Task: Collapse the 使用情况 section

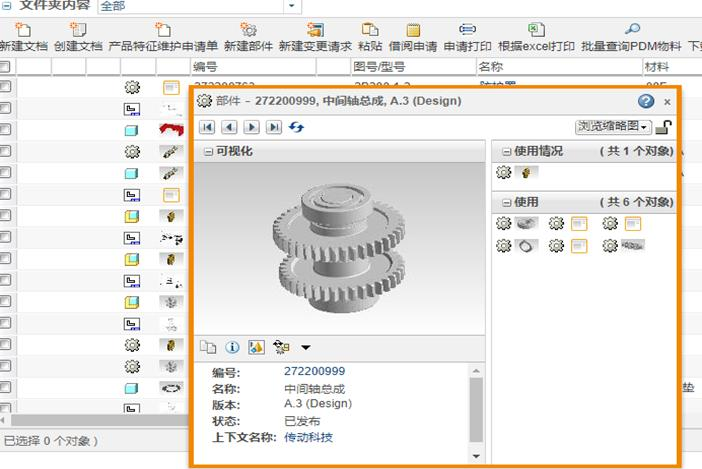Action: point(505,151)
